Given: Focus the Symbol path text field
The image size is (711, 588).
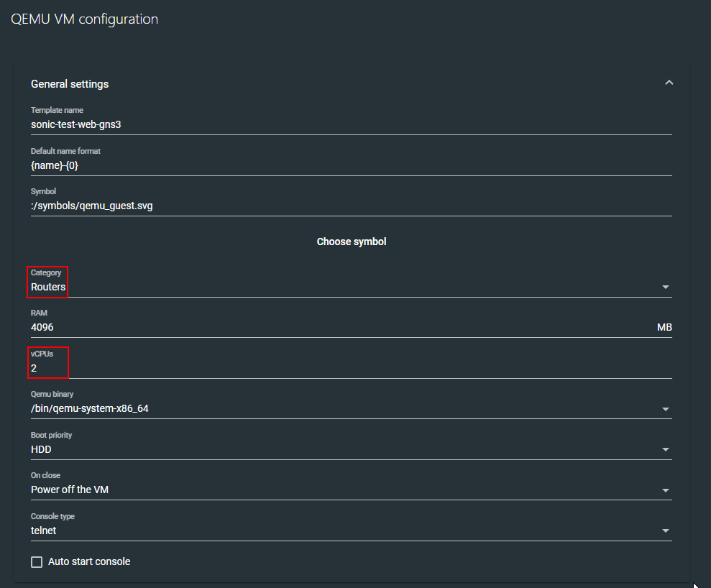Looking at the screenshot, I should [x=351, y=206].
